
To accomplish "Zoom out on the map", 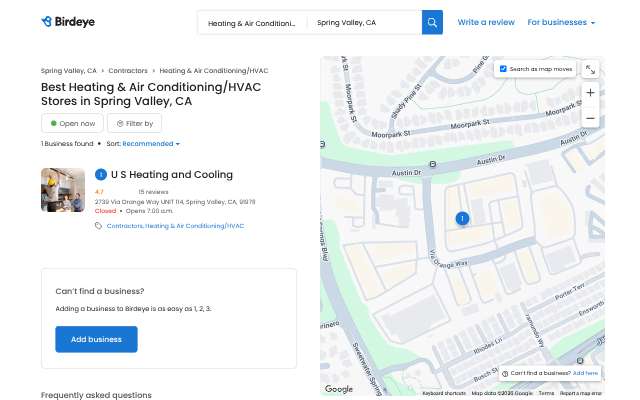I will (590, 118).
